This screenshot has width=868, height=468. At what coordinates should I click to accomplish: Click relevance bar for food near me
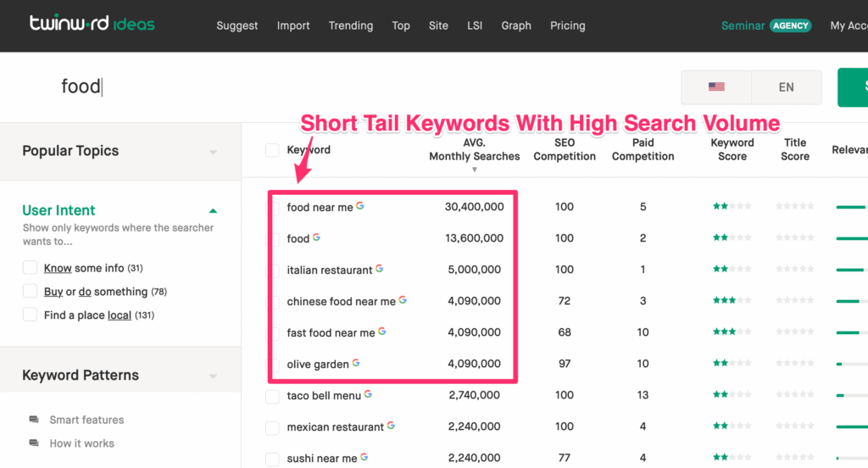coord(851,207)
